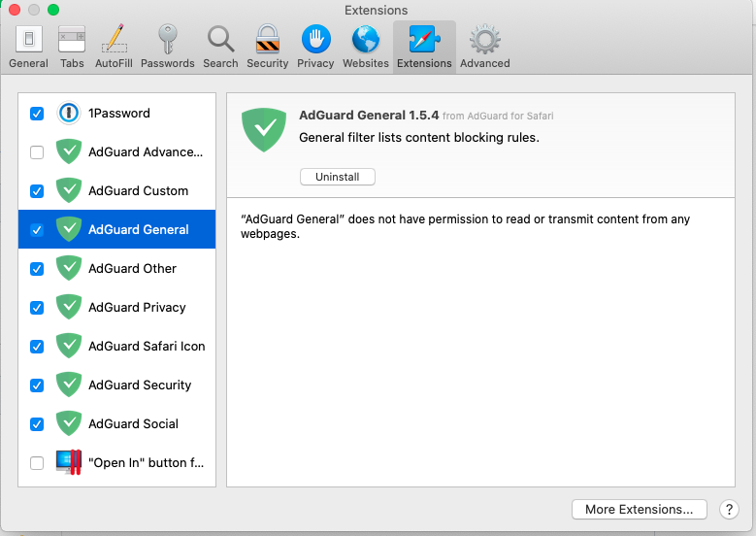Toggle the AdGuard Other checkbox

37,269
